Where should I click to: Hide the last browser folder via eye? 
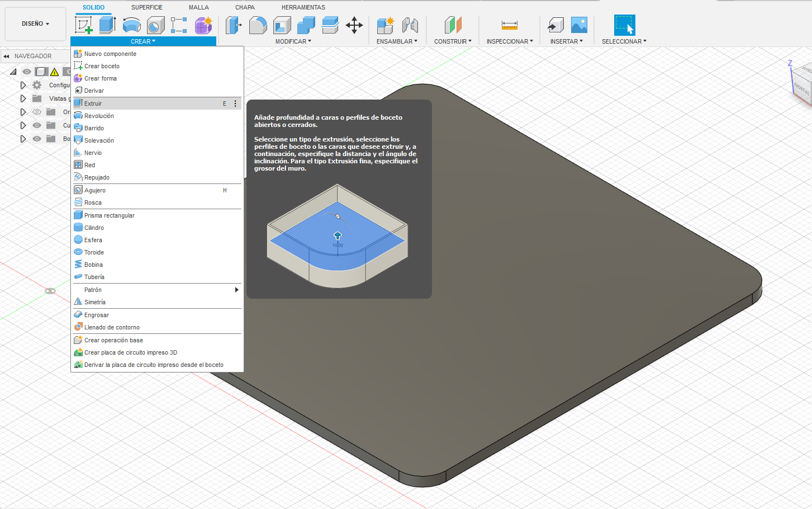coord(37,139)
